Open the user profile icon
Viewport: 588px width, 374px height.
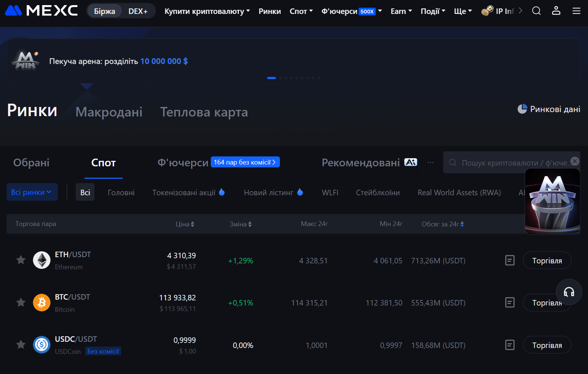coord(556,11)
